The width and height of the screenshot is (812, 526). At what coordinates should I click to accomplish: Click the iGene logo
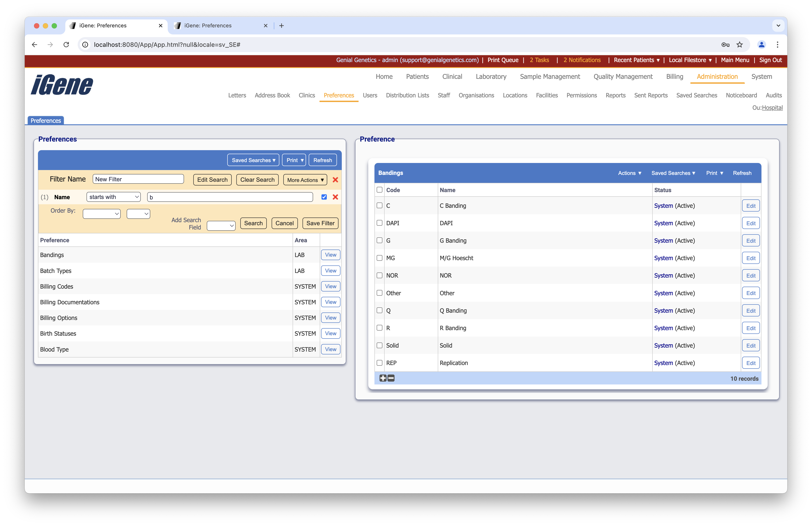(62, 85)
